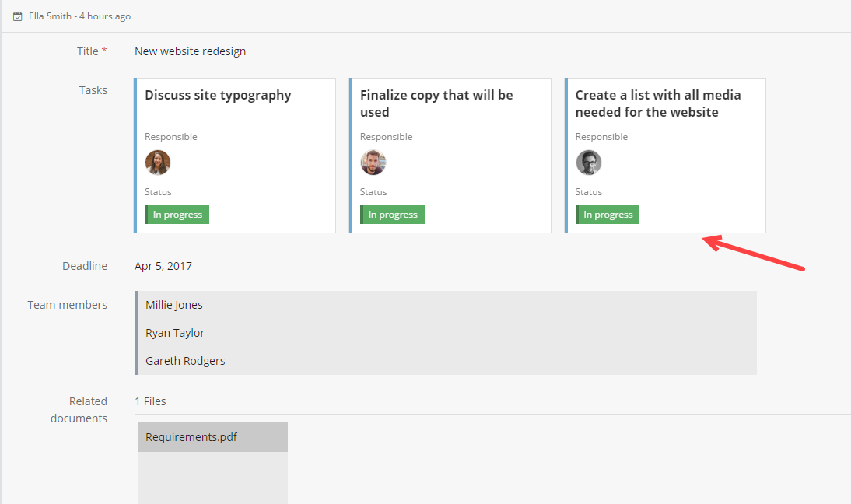The height and width of the screenshot is (504, 851).
Task: Click the 1 Files count label
Action: [x=150, y=401]
